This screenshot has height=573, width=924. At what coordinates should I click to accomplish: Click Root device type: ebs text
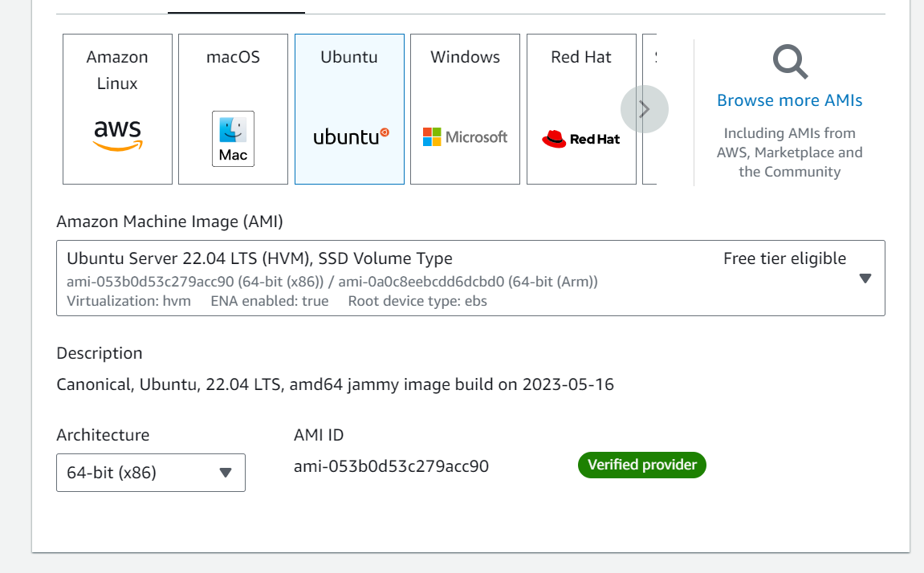coord(417,302)
